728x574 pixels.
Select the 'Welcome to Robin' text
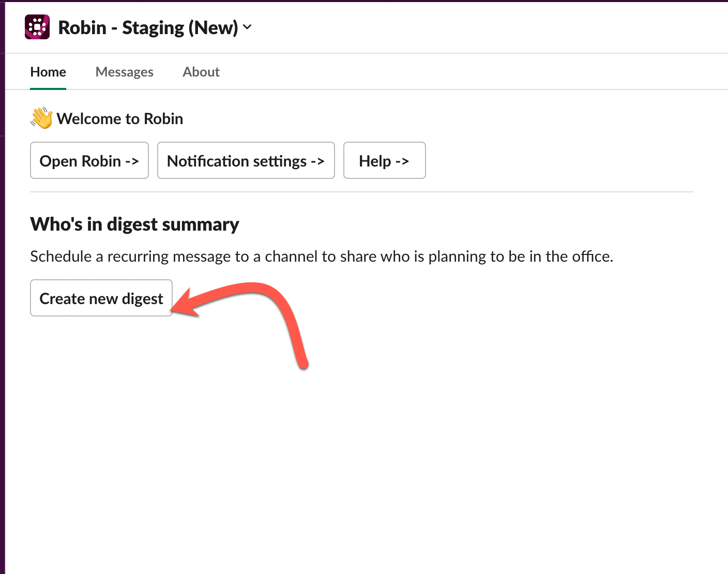tap(120, 118)
